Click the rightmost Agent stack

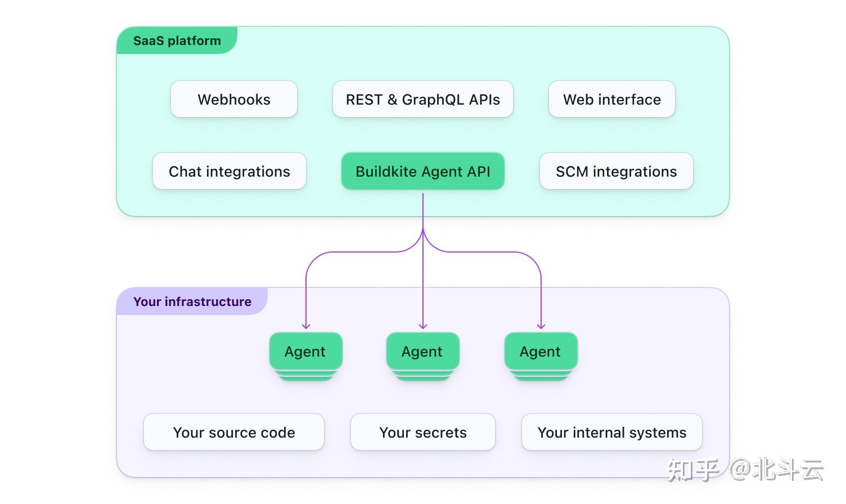(541, 357)
